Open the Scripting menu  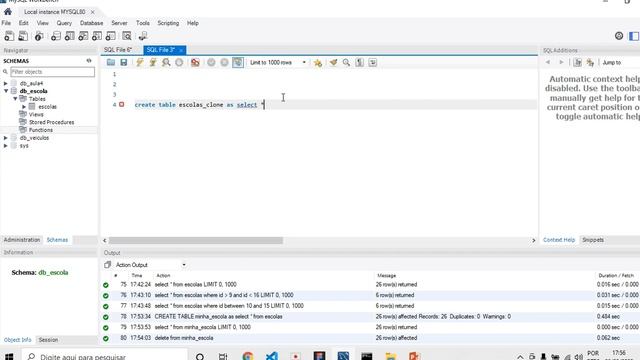point(168,23)
